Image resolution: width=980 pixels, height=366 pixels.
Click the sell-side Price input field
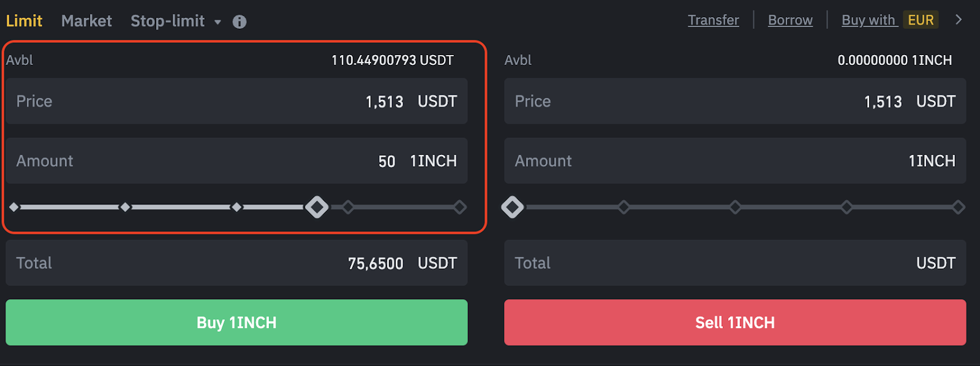tap(734, 101)
